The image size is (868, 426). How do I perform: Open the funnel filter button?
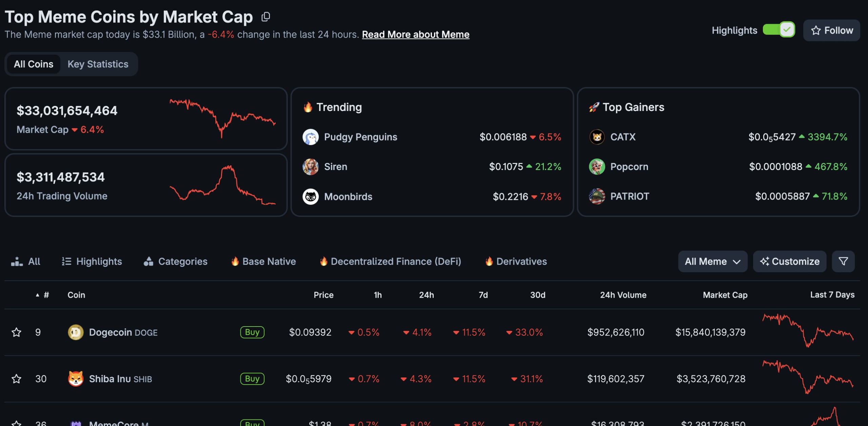click(843, 261)
